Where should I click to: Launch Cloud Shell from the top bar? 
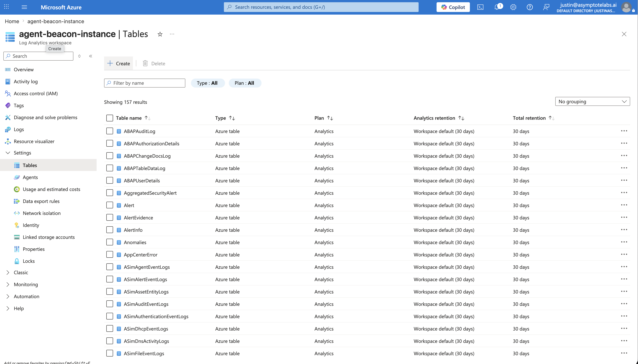[x=480, y=7]
